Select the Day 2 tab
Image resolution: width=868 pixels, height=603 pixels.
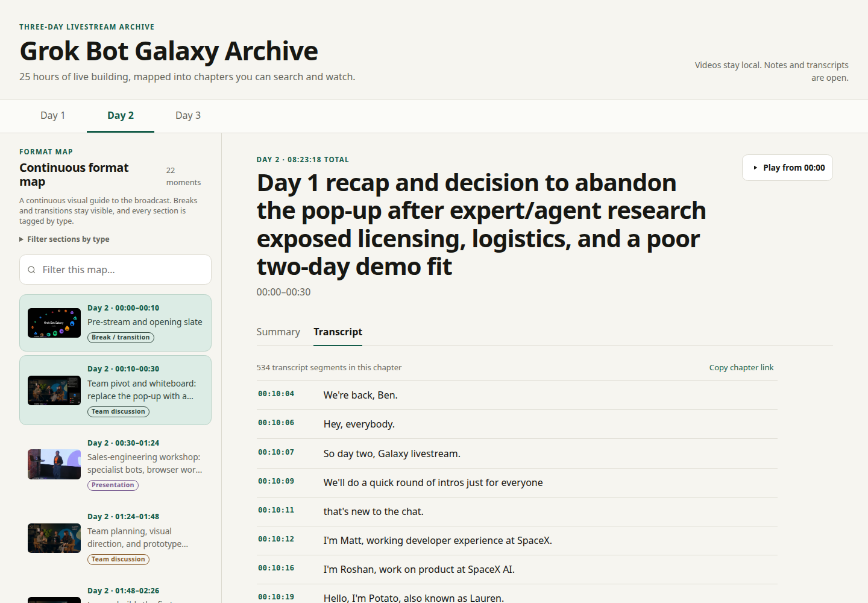coord(121,115)
